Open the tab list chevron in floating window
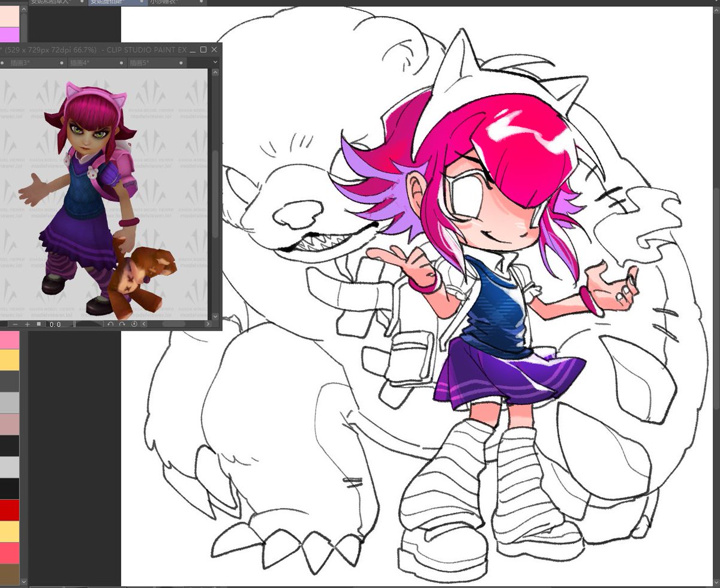Image resolution: width=720 pixels, height=588 pixels. (x=215, y=62)
